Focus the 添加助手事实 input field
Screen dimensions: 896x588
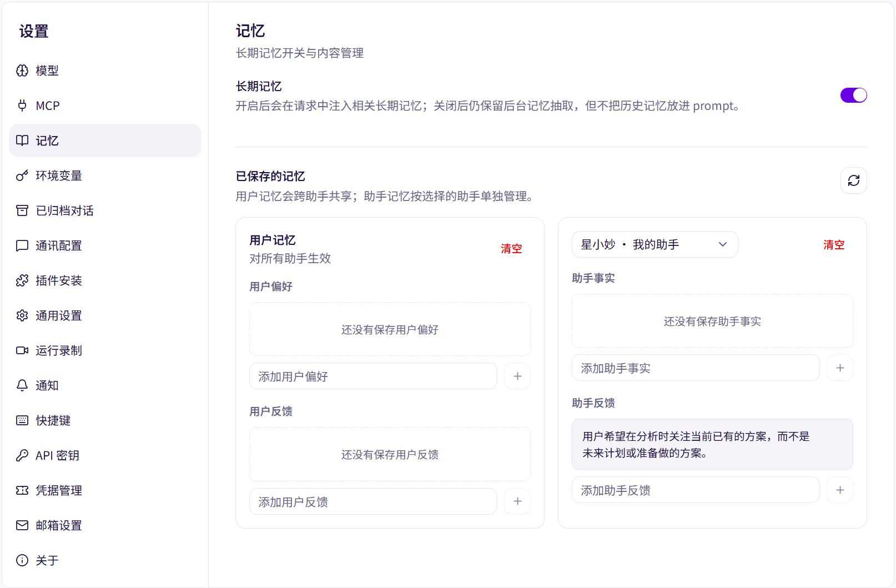[x=696, y=368]
